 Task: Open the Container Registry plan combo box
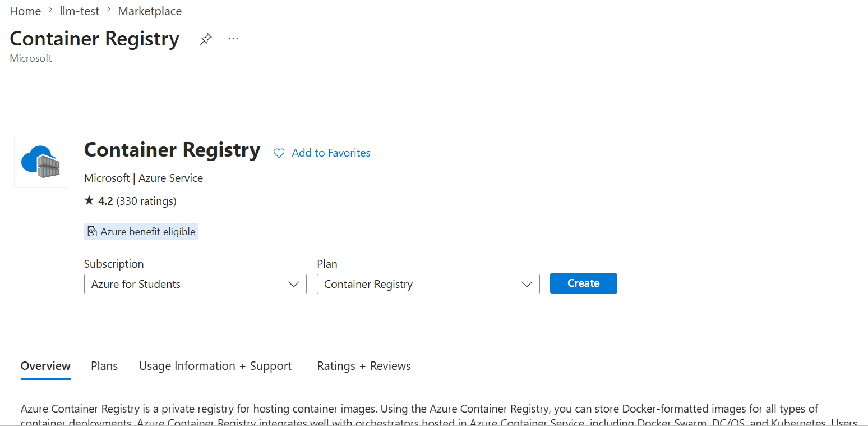(428, 284)
